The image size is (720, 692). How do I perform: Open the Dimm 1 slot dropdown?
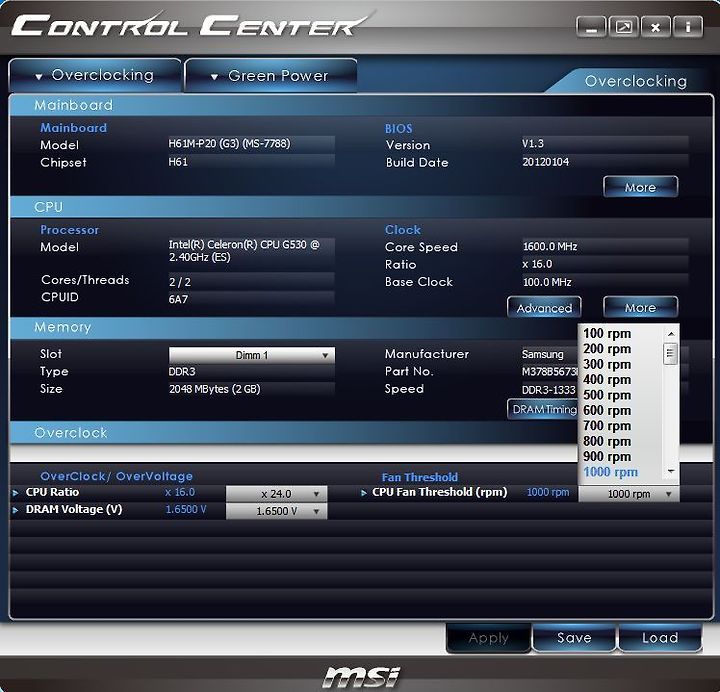click(x=252, y=355)
